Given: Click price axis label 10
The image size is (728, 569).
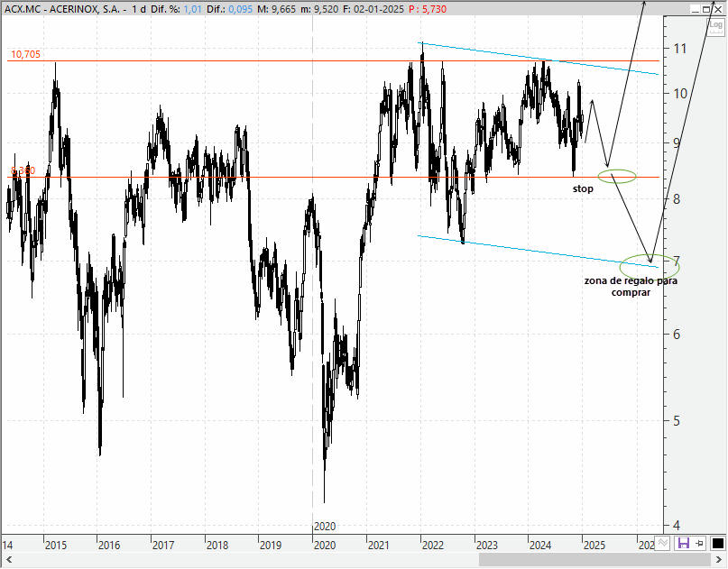Looking at the screenshot, I should [x=679, y=94].
